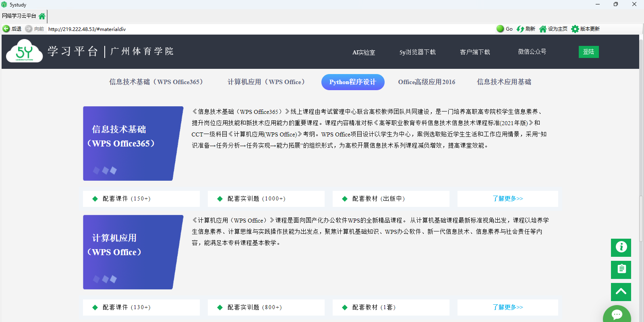Switch to Office高级应用2016 tab
Screen dimensions: 644x322
(x=427, y=82)
